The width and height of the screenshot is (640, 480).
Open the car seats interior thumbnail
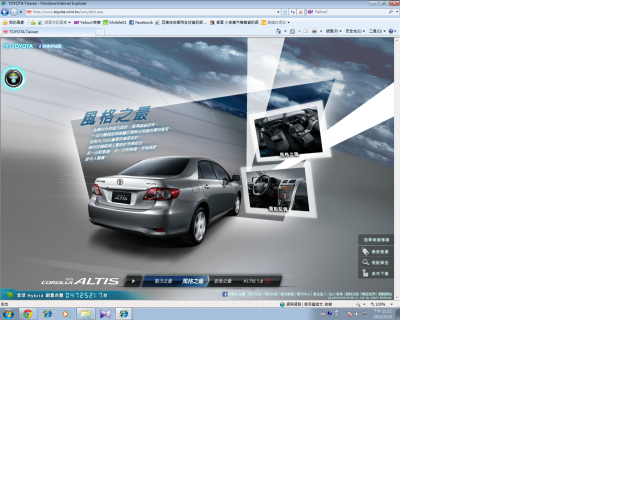pyautogui.click(x=289, y=132)
